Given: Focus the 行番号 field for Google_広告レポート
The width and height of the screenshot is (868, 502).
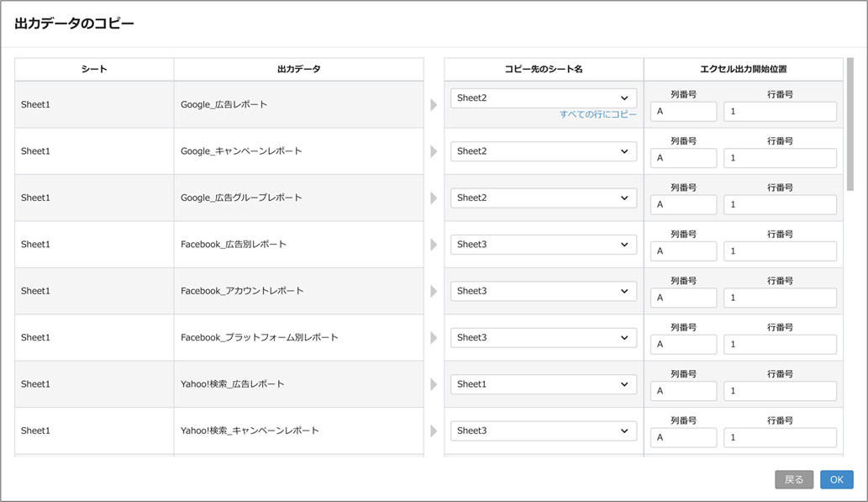Looking at the screenshot, I should tap(780, 111).
